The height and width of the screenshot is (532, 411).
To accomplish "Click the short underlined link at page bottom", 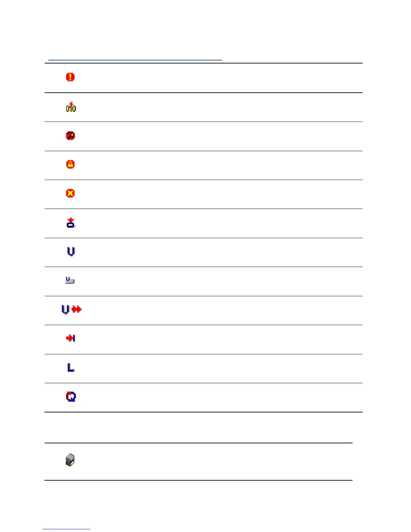I will 66,529.
